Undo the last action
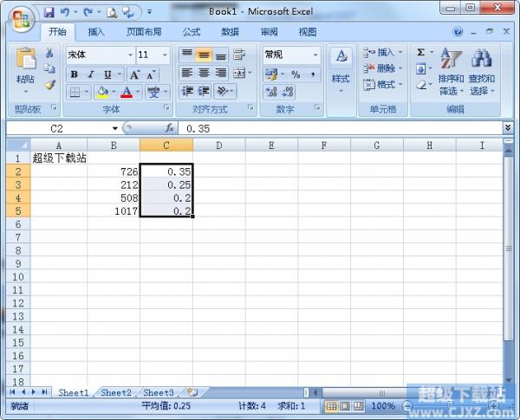Image resolution: width=520 pixels, height=420 pixels. [65, 13]
